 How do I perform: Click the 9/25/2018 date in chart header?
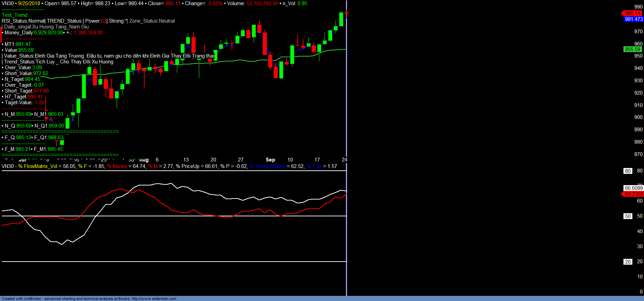29,3
